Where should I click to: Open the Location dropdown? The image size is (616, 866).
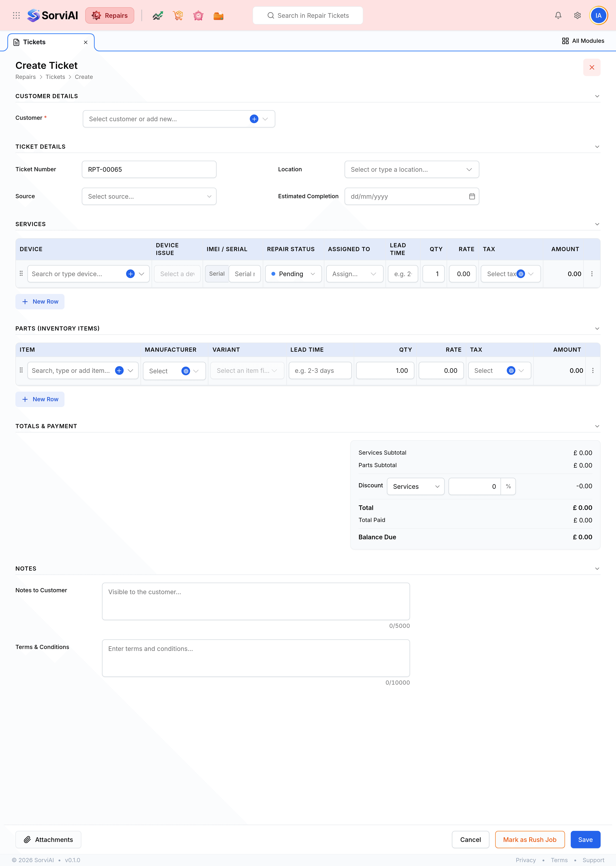point(412,170)
